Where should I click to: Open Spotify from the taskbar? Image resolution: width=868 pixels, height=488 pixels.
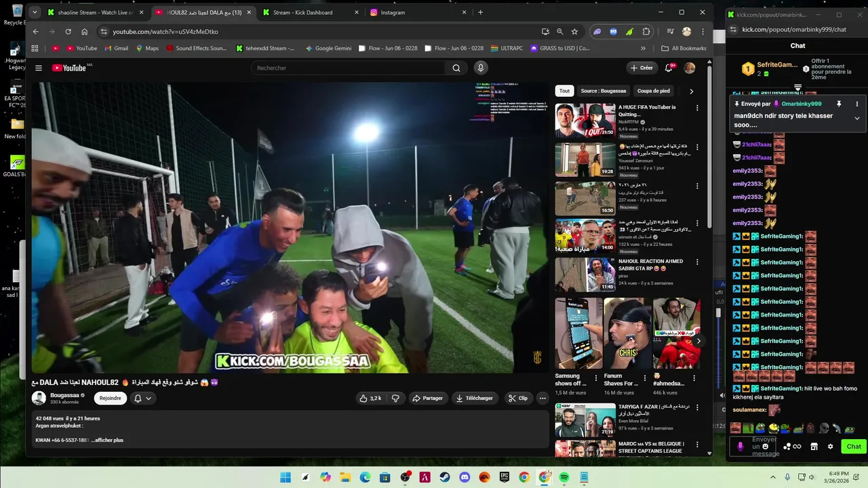coord(564,477)
